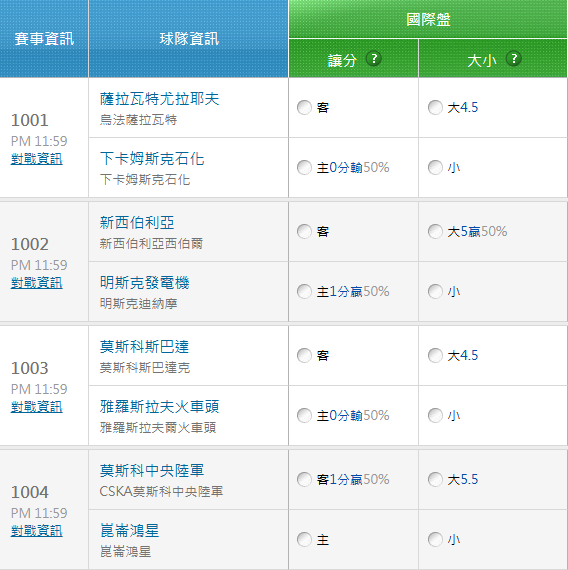This screenshot has height=570, width=568.
Task: Open 對戰資訊 link for match 1002
Action: pyautogui.click(x=37, y=283)
